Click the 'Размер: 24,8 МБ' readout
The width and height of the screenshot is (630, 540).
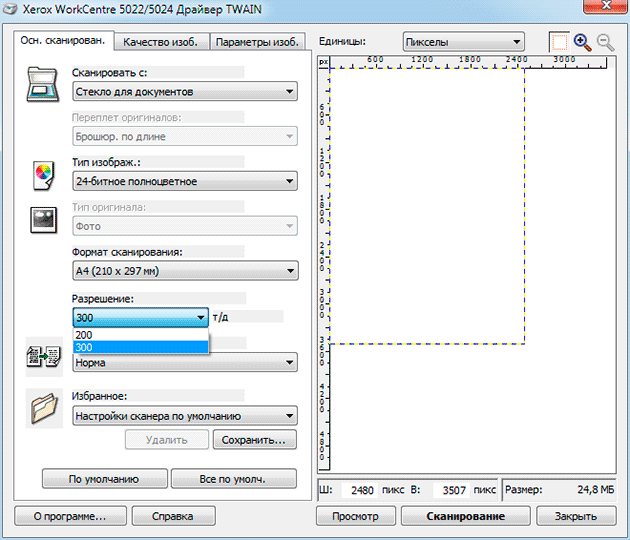pyautogui.click(x=559, y=490)
